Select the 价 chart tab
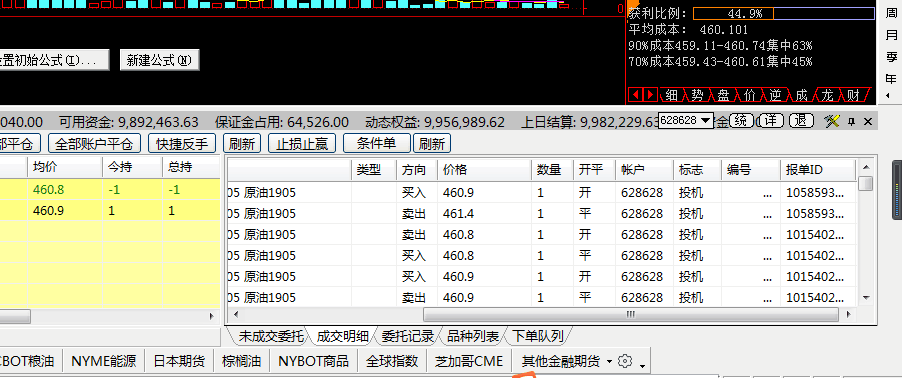Viewport: 902px width, 378px height. pyautogui.click(x=750, y=95)
